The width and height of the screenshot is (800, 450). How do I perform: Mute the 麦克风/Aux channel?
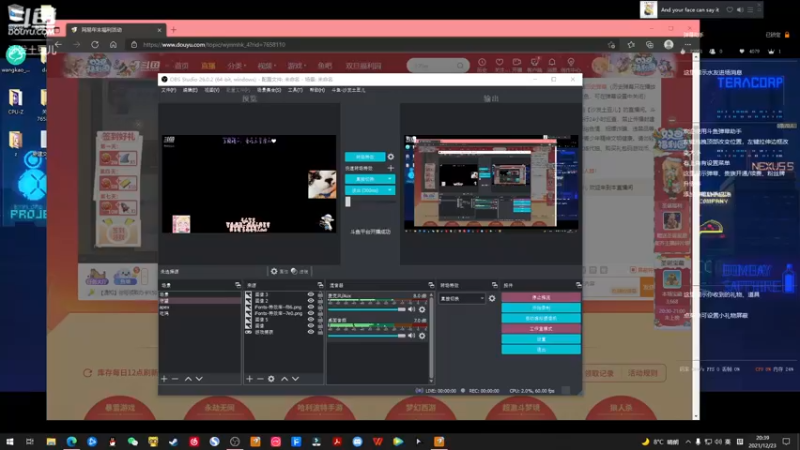pos(411,309)
